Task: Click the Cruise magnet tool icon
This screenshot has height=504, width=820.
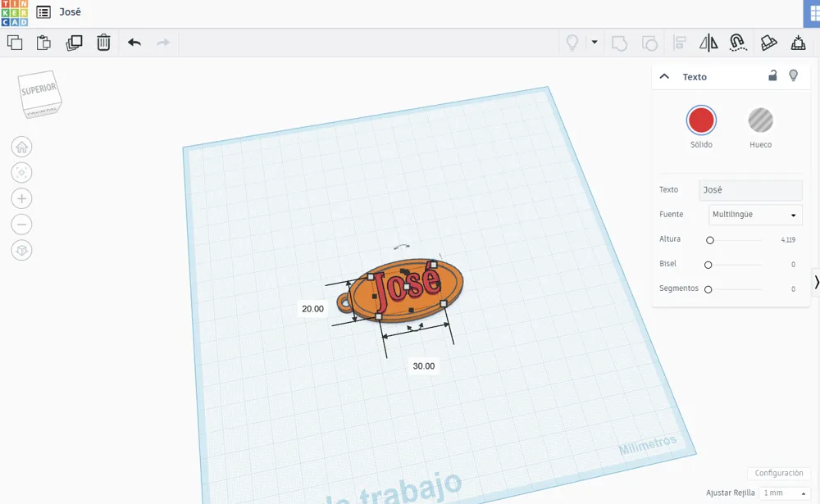Action: [x=738, y=43]
